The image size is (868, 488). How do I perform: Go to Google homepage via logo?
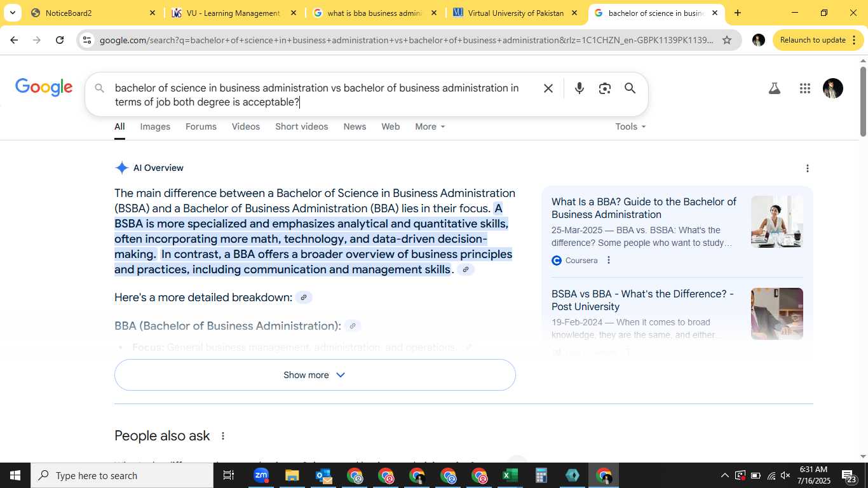44,88
